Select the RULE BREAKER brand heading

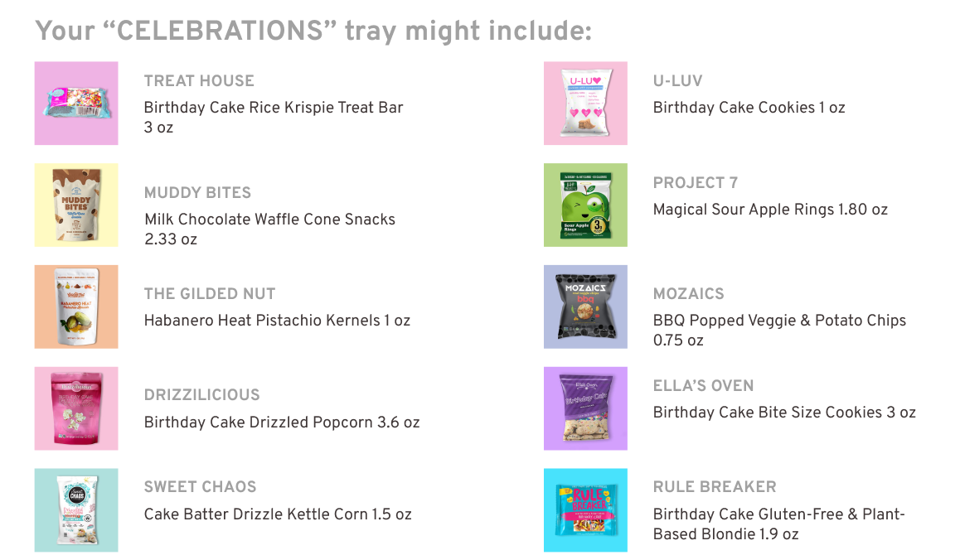point(715,487)
